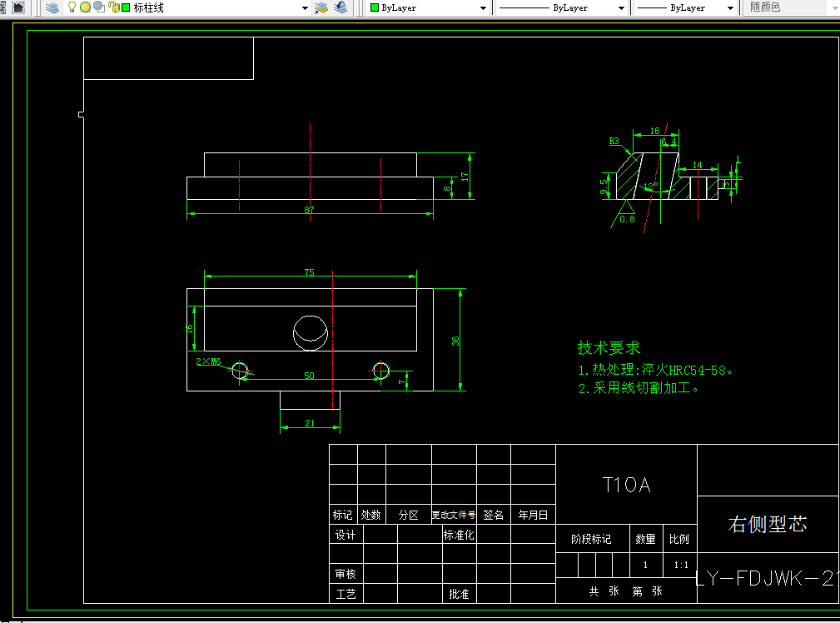Select the 75 width dimension
840x623 pixels.
(x=309, y=272)
